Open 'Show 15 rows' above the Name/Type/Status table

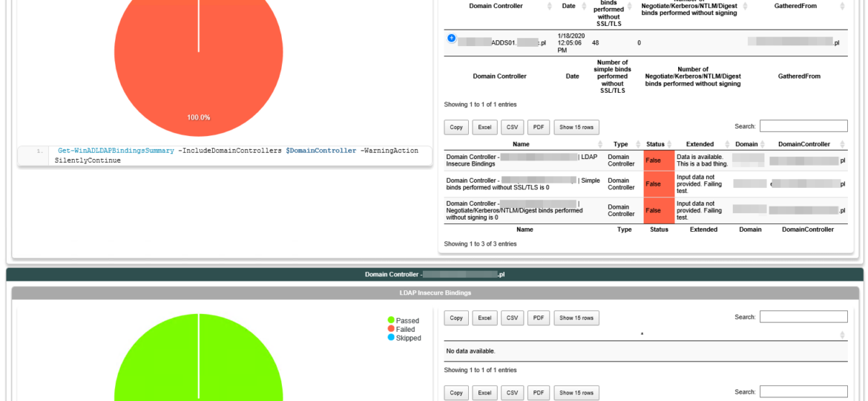click(576, 128)
